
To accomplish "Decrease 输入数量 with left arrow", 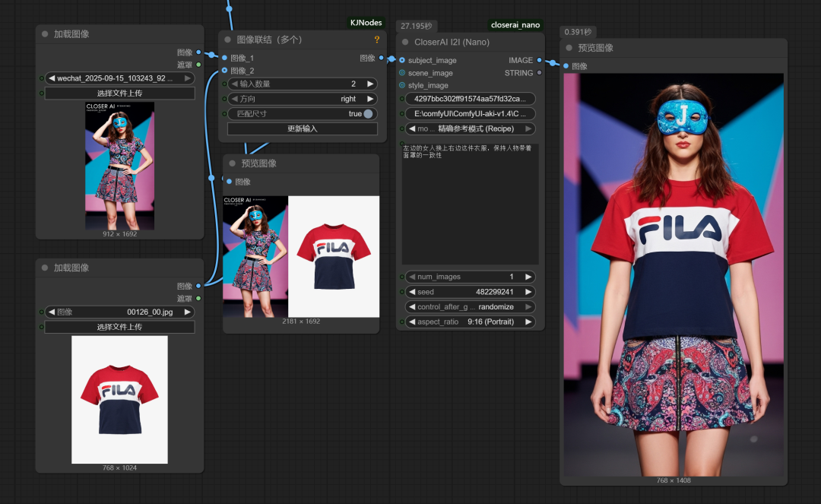I will [235, 84].
